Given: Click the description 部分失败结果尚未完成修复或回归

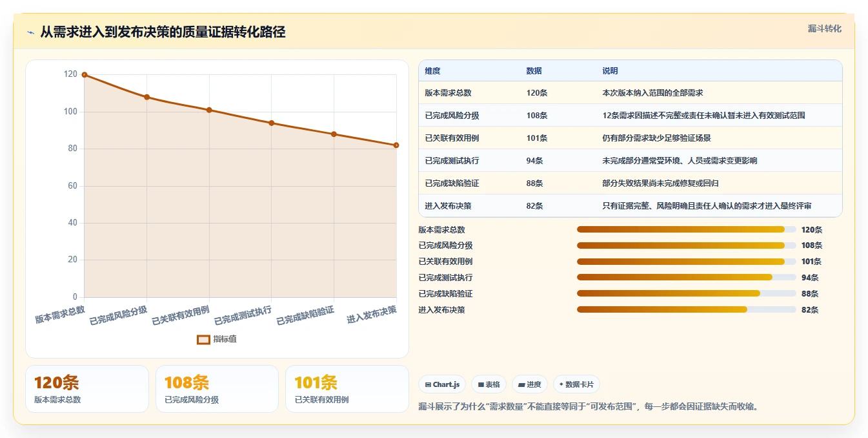Looking at the screenshot, I should pos(660,183).
